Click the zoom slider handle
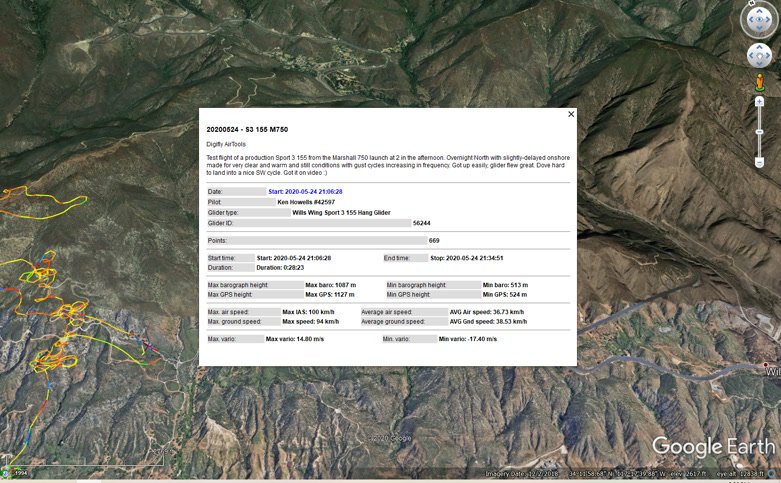Screen dimensions: 781x483 (x=759, y=129)
